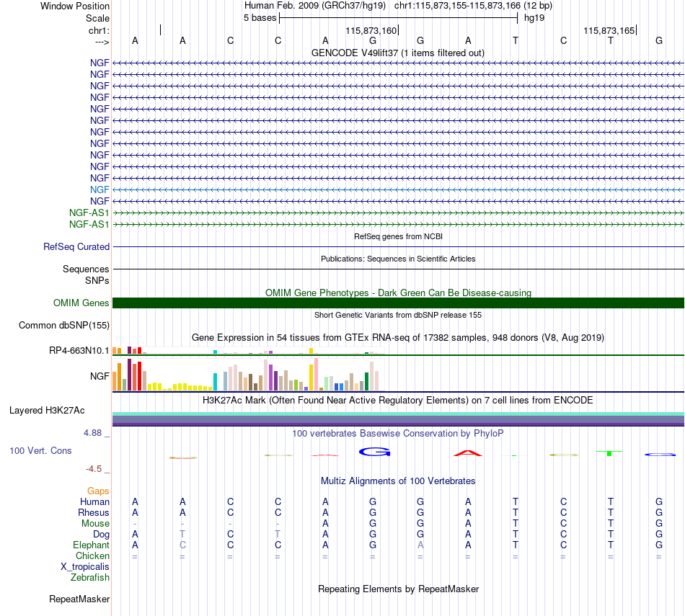
Task: Click the light blue NGF transcript label
Action: tap(100, 189)
